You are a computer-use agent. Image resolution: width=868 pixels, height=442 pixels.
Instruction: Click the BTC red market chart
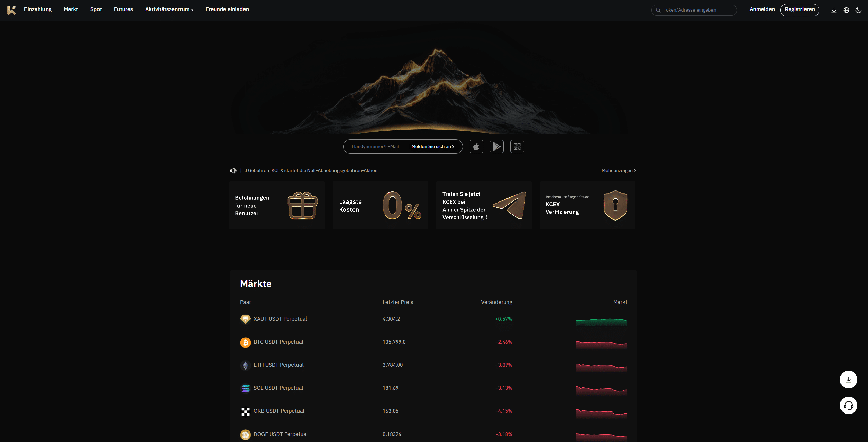click(x=601, y=345)
